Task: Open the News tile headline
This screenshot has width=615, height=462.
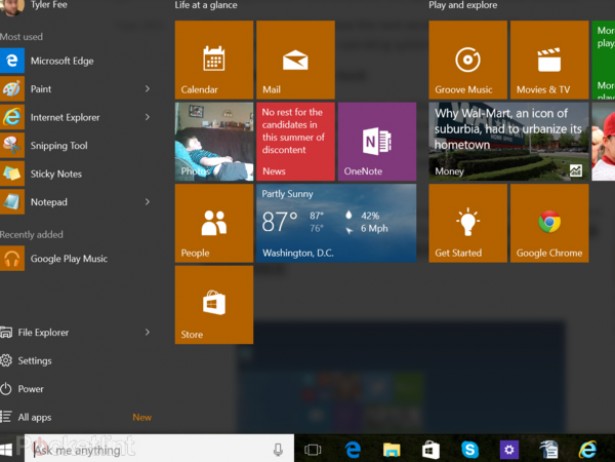Action: click(x=295, y=142)
